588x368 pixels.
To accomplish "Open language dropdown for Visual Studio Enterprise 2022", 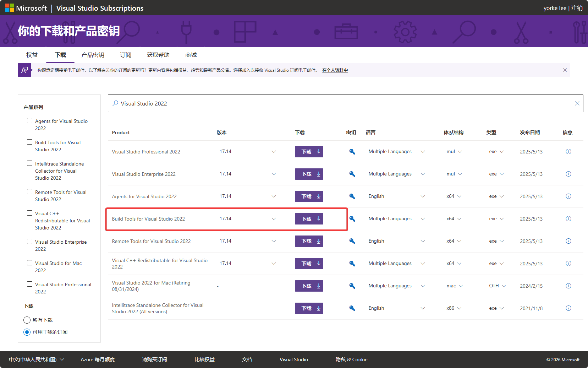I will 423,174.
